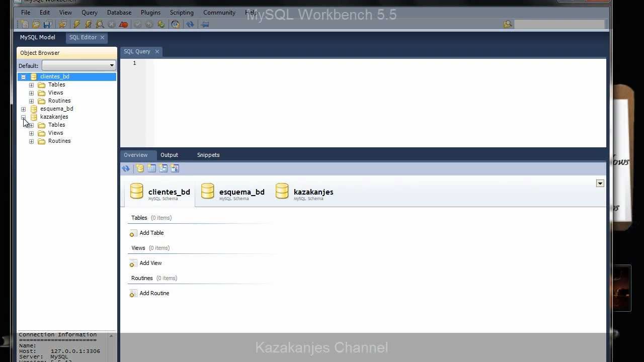Viewport: 644px width, 362px height.
Task: Open the Overview options dropdown arrow
Action: click(600, 184)
